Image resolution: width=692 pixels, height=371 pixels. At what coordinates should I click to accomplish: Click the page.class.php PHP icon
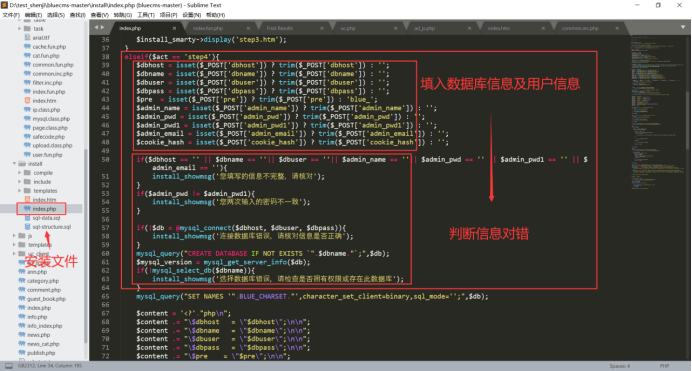27,128
